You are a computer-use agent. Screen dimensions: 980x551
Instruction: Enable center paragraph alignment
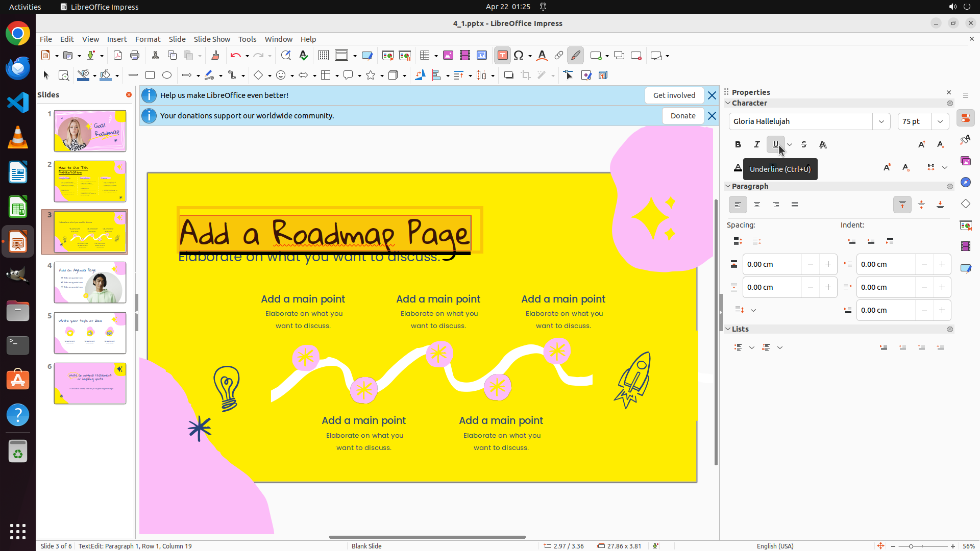tap(757, 205)
